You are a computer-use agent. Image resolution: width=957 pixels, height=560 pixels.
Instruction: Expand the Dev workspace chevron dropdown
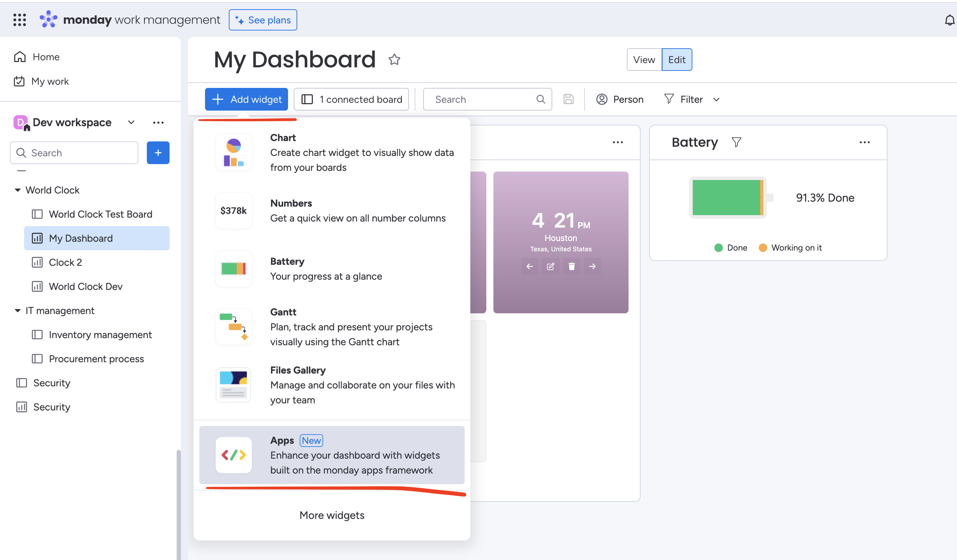(x=131, y=123)
